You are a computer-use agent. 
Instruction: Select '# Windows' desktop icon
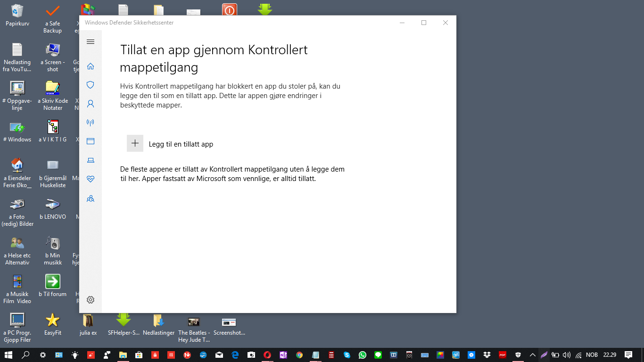coord(17,132)
